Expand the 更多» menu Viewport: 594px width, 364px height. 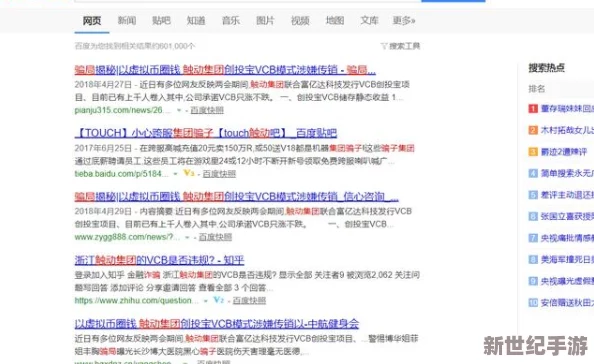pyautogui.click(x=404, y=20)
